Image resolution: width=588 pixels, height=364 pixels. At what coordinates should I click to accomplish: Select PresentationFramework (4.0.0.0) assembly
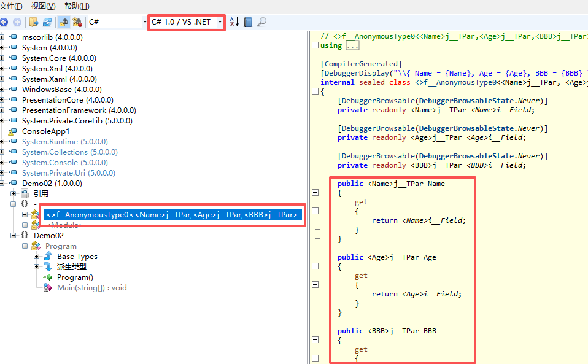tap(79, 110)
